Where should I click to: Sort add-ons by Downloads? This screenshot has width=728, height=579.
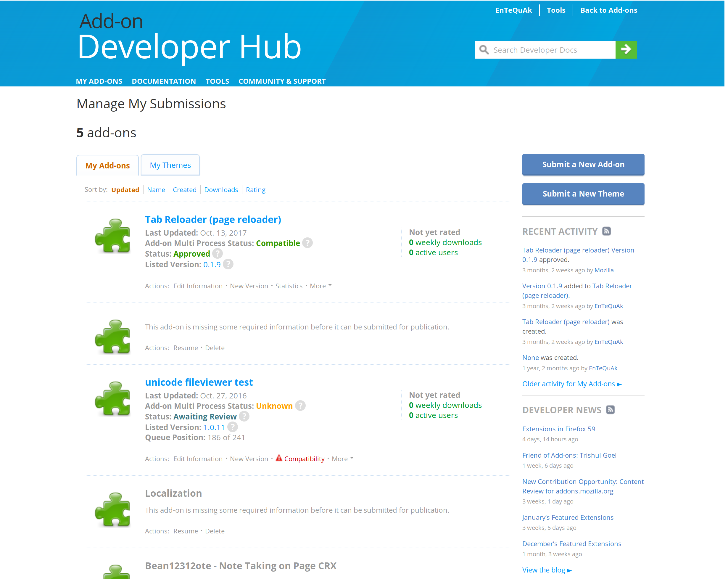221,189
